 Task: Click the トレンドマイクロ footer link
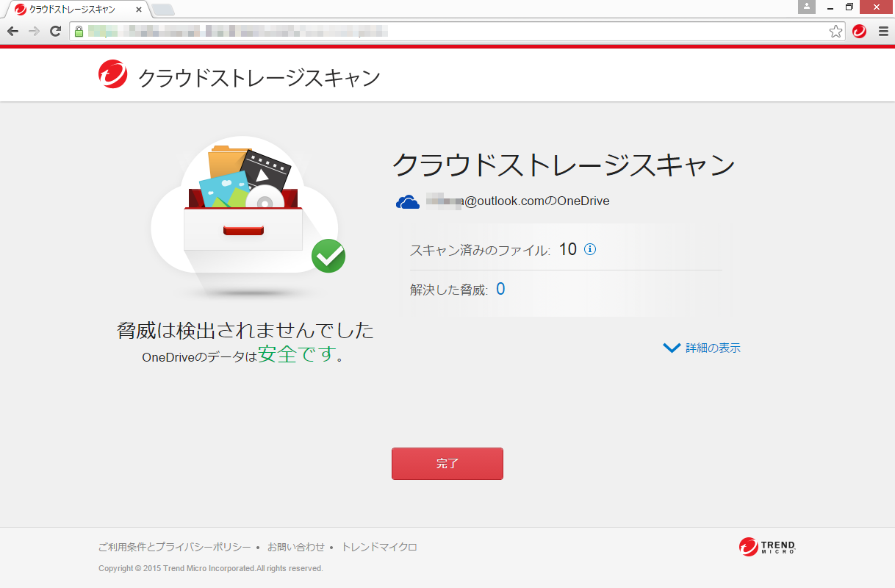click(379, 547)
